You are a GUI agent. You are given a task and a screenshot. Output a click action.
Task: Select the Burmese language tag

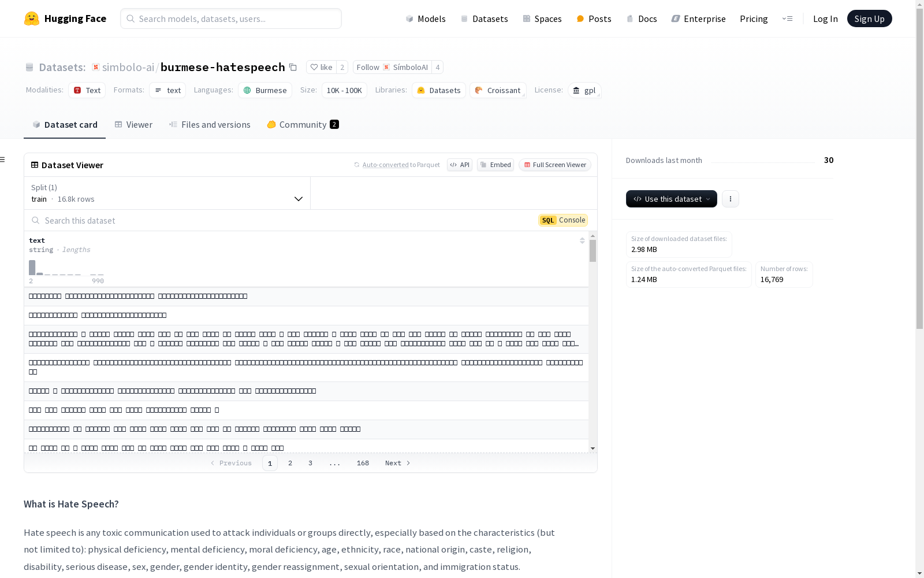265,90
